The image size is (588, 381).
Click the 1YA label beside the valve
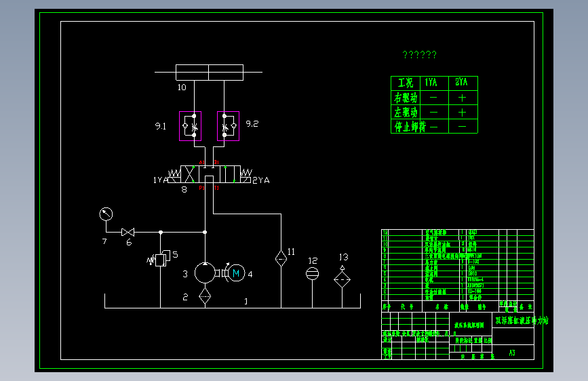[160, 180]
